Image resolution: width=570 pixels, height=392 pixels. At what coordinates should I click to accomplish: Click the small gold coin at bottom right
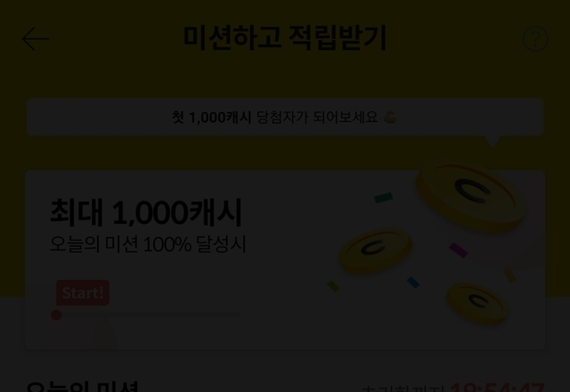[x=477, y=303]
